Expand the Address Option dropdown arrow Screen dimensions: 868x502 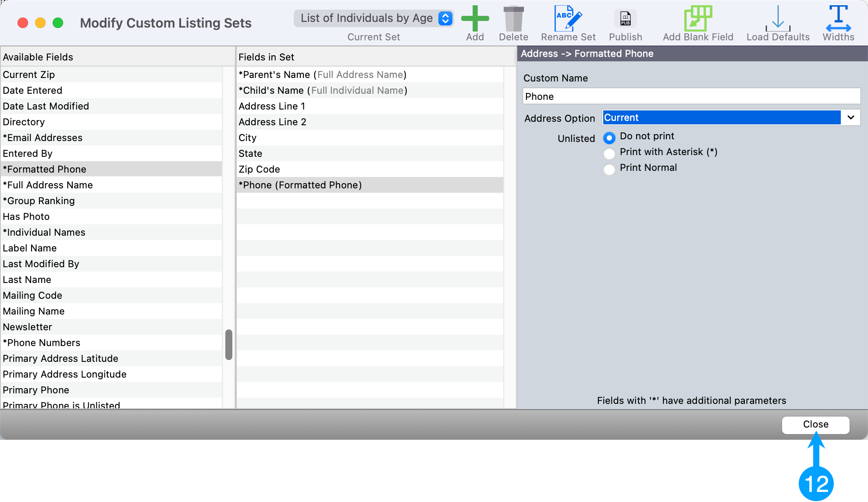tap(850, 117)
